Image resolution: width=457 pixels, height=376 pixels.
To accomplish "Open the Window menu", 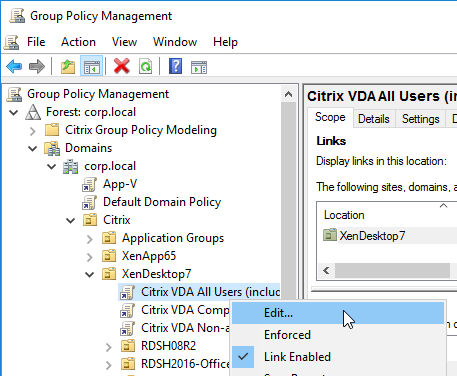I will [x=175, y=42].
